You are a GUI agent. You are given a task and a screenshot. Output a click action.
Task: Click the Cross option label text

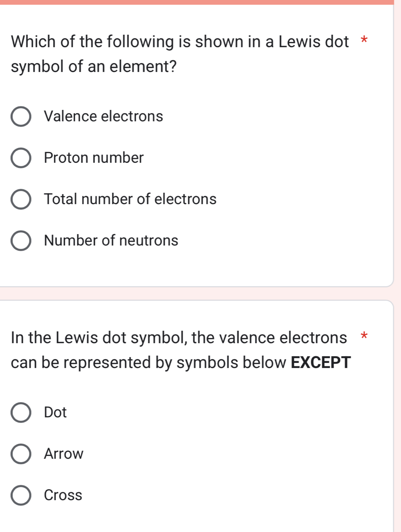click(x=63, y=496)
